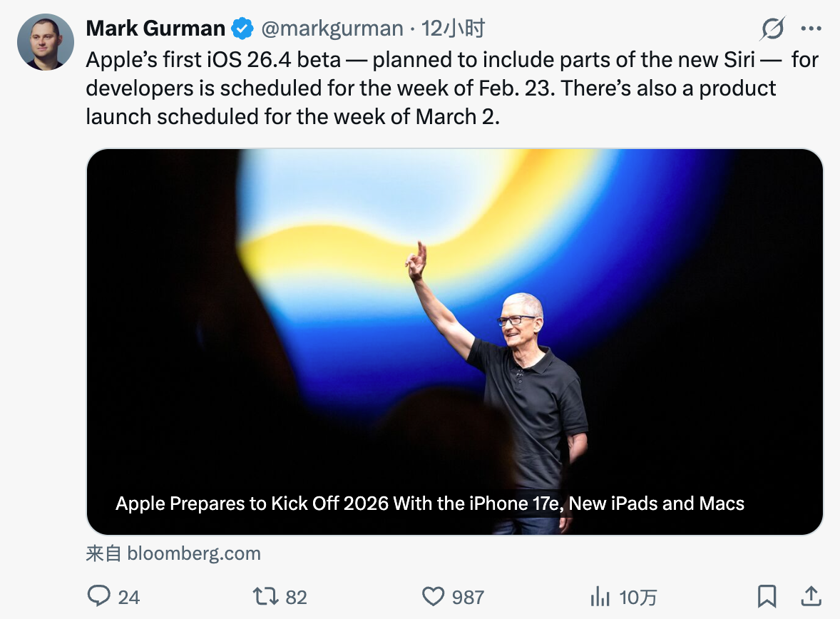The height and width of the screenshot is (619, 840).
Task: Click the 987 likes count
Action: [468, 597]
